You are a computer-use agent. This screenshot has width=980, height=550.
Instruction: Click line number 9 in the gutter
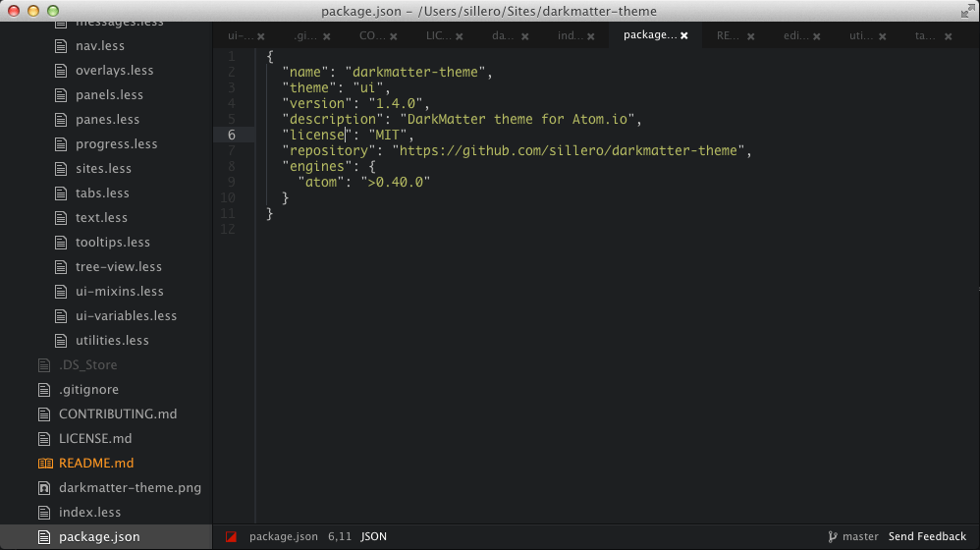pyautogui.click(x=231, y=182)
